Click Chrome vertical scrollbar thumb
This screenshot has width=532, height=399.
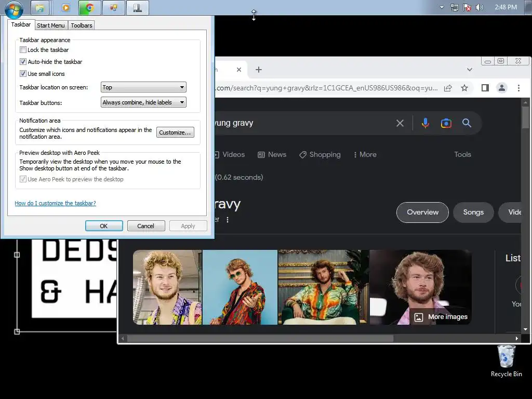[x=525, y=117]
